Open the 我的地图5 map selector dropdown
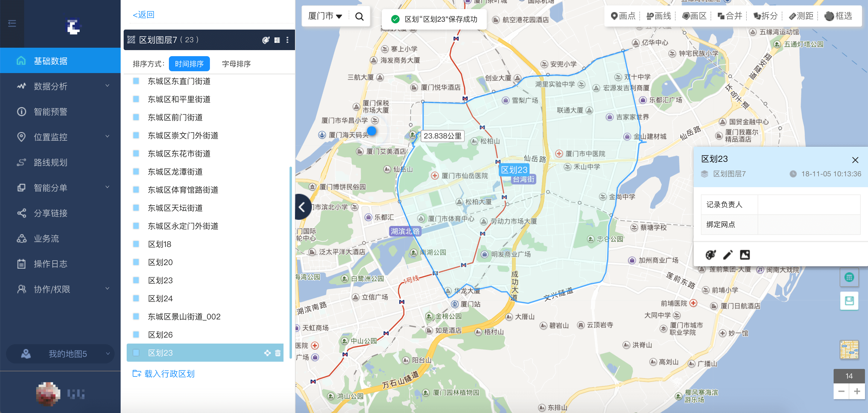The image size is (868, 413). 61,354
